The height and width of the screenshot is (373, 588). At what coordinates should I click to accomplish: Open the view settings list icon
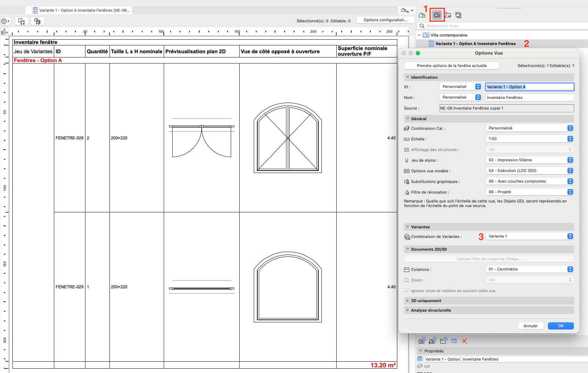[x=454, y=341]
